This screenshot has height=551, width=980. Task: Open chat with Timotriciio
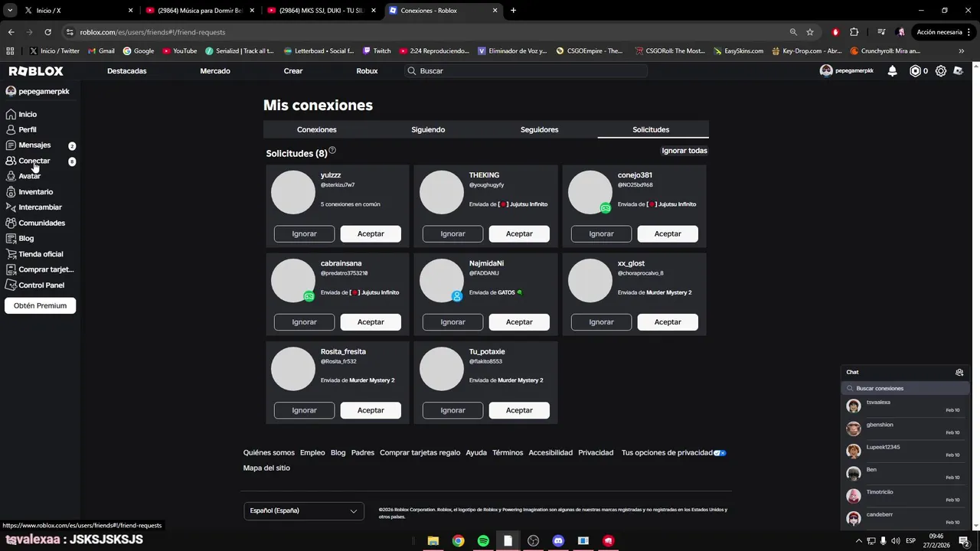(x=903, y=496)
